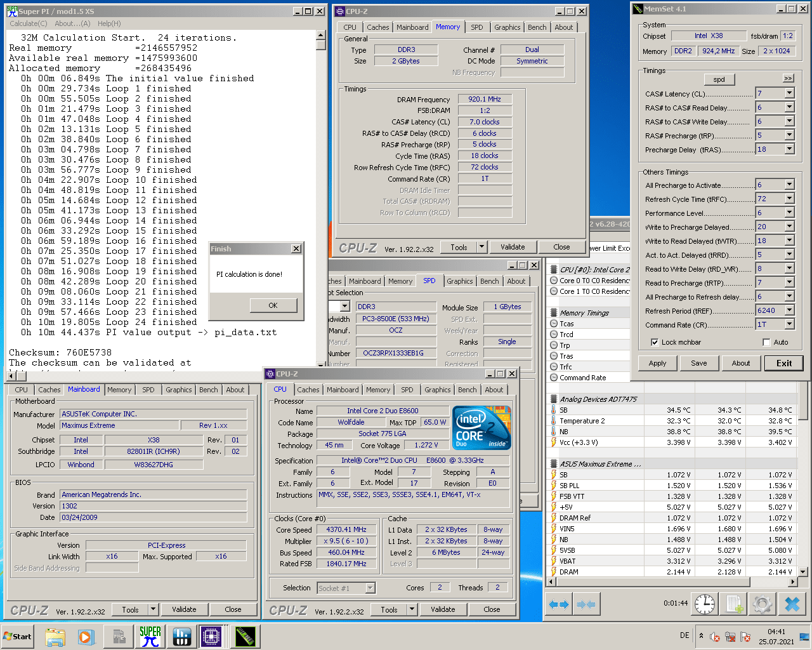Open the Calculate(C) menu in Super PI
This screenshot has height=650, width=812.
29,23
